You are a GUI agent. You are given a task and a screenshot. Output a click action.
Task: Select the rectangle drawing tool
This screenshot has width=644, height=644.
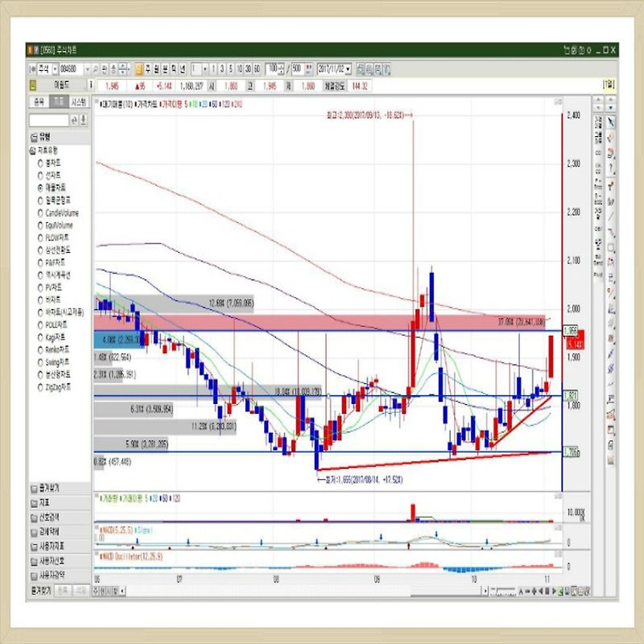(611, 248)
